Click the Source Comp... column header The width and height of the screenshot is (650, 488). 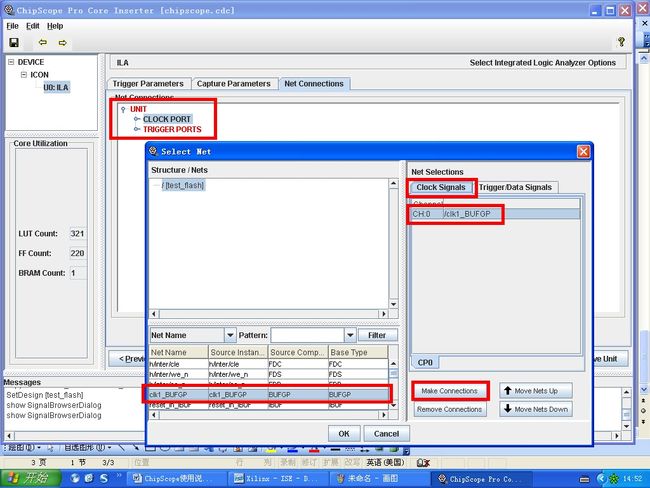[298, 352]
